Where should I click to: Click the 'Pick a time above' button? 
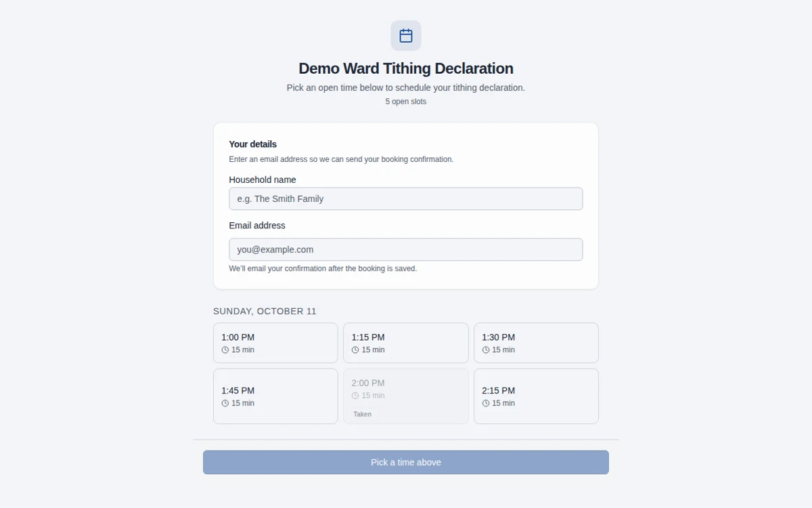click(406, 462)
